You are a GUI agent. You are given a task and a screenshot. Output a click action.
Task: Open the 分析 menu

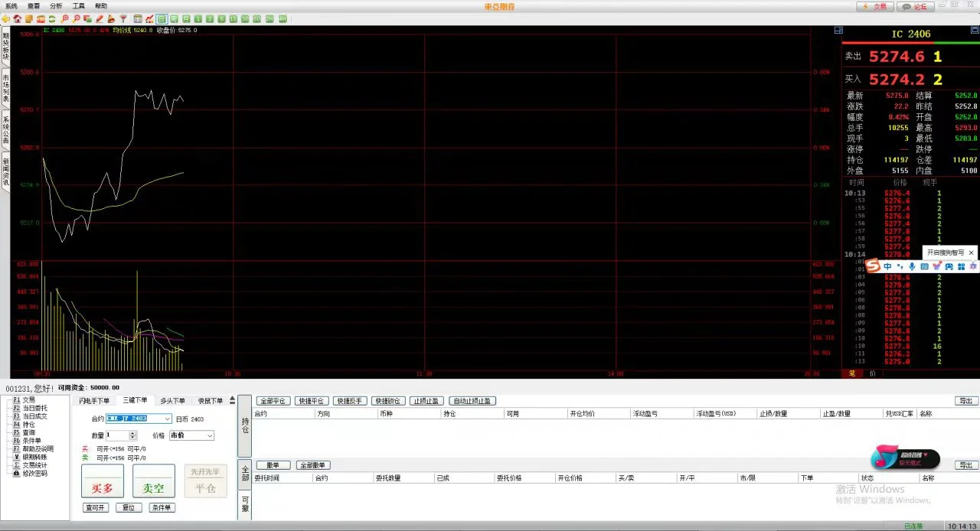56,6
